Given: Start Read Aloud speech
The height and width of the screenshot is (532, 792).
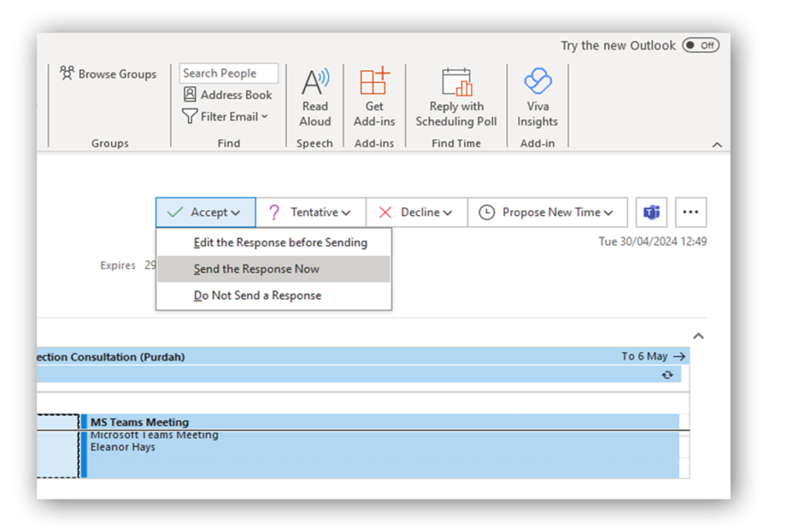Looking at the screenshot, I should pyautogui.click(x=315, y=98).
